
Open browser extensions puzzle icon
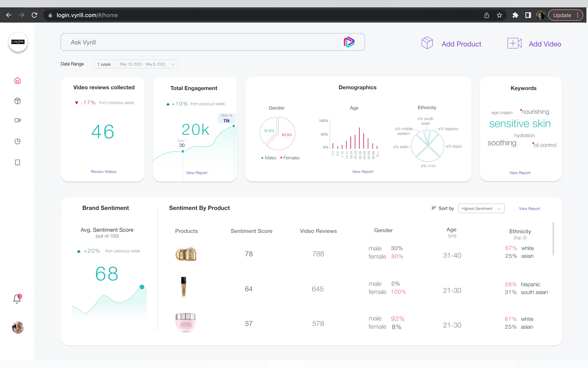point(515,15)
